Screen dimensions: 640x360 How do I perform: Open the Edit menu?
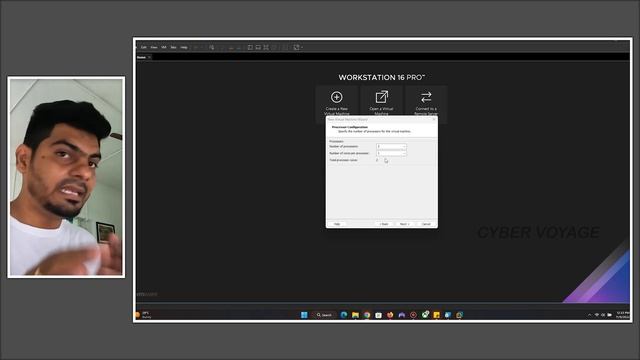point(144,47)
